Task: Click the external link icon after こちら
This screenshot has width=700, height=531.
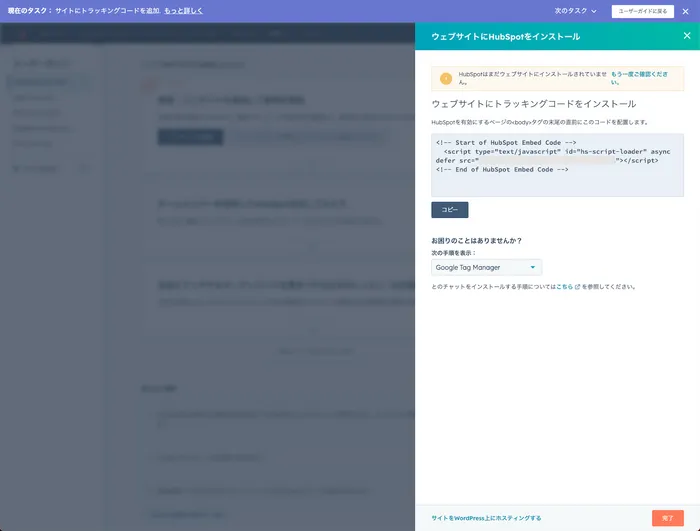Action: pyautogui.click(x=577, y=287)
